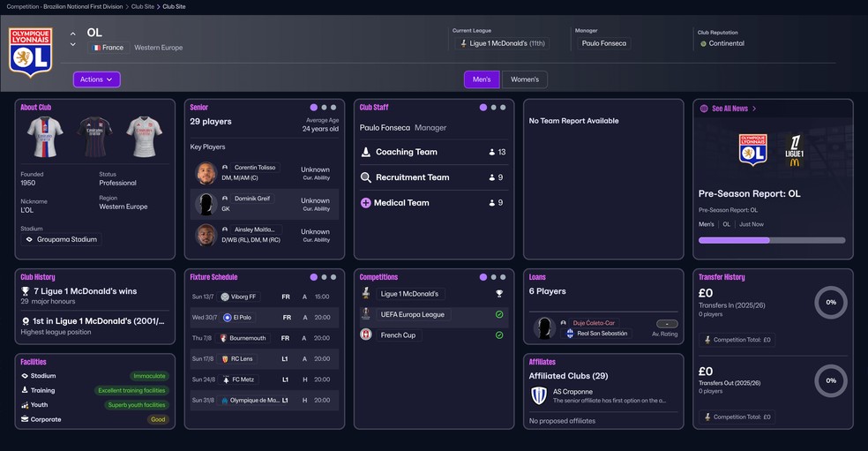
Task: Click Dominik Greif's silhouette portrait
Action: tap(206, 204)
